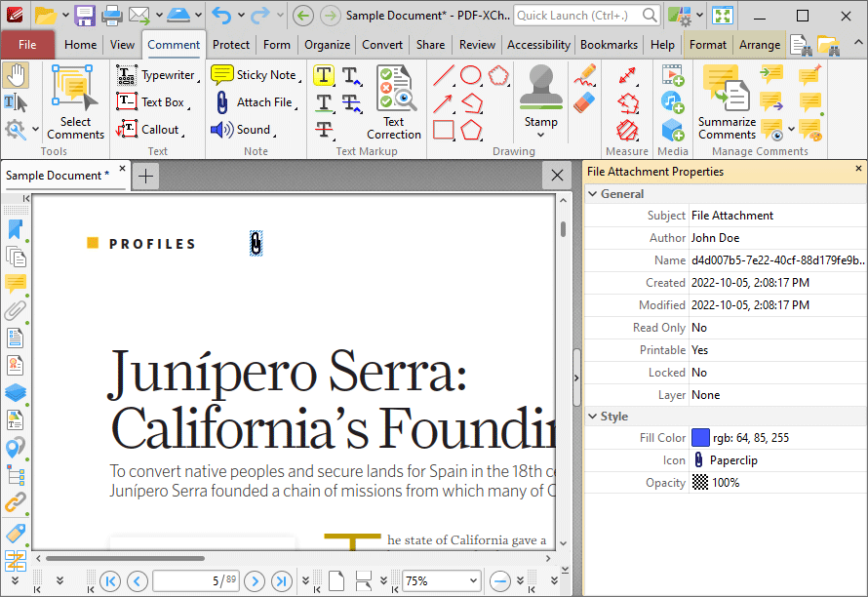Select the Cloud drawing tool

498,75
